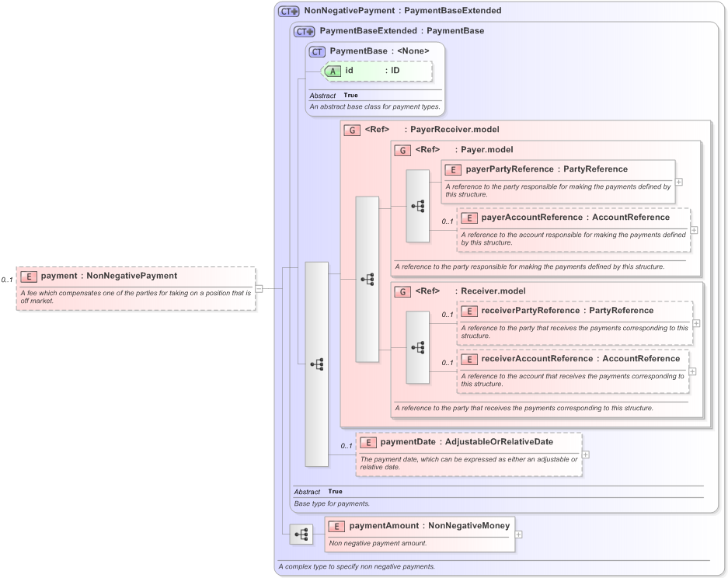Select the sequence compositor of PaymentBaseExtended
Image resolution: width=728 pixels, height=578 pixels.
coord(317,364)
